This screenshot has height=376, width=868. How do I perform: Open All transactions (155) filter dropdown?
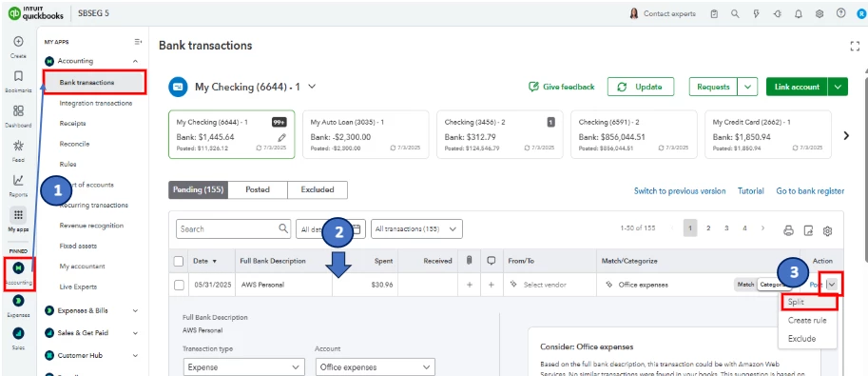point(416,228)
